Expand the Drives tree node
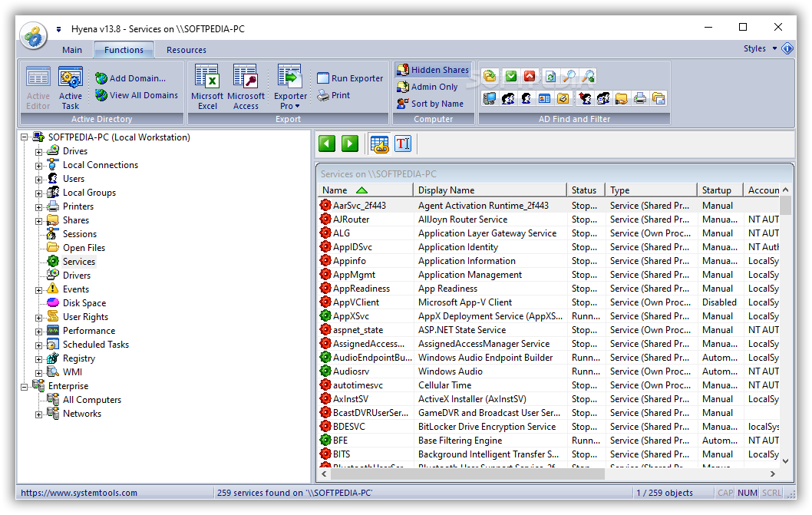 coord(39,152)
